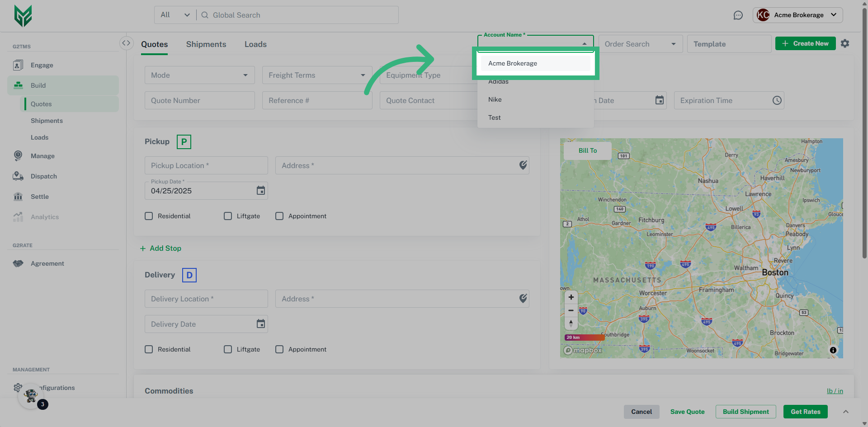This screenshot has height=427, width=868.
Task: Select Nike from the account list
Action: click(495, 99)
